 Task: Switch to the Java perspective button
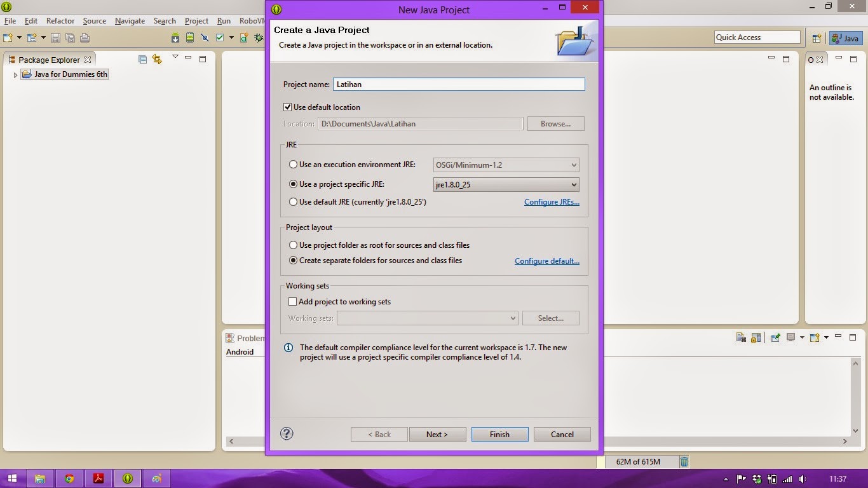click(x=846, y=38)
